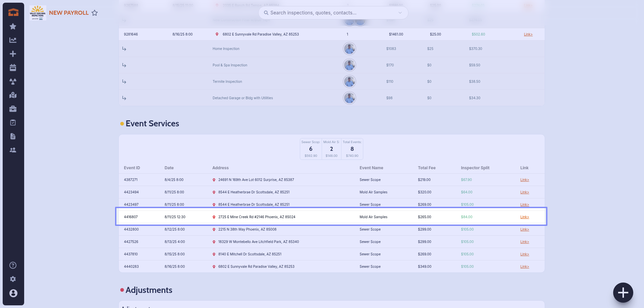Click the home logo icon in sidebar
This screenshot has width=644, height=308.
click(x=13, y=12)
